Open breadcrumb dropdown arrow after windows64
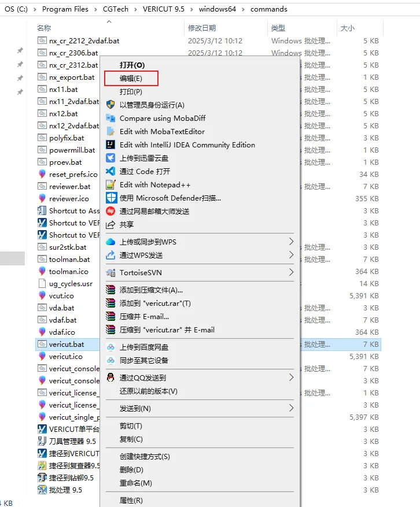Screen dimensions: 420x507 point(243,9)
